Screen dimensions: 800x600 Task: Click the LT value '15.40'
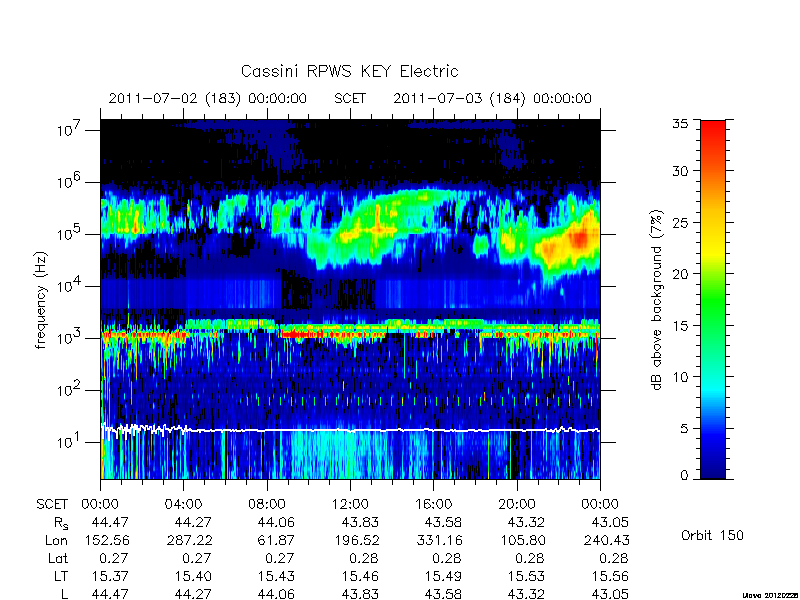pos(193,577)
